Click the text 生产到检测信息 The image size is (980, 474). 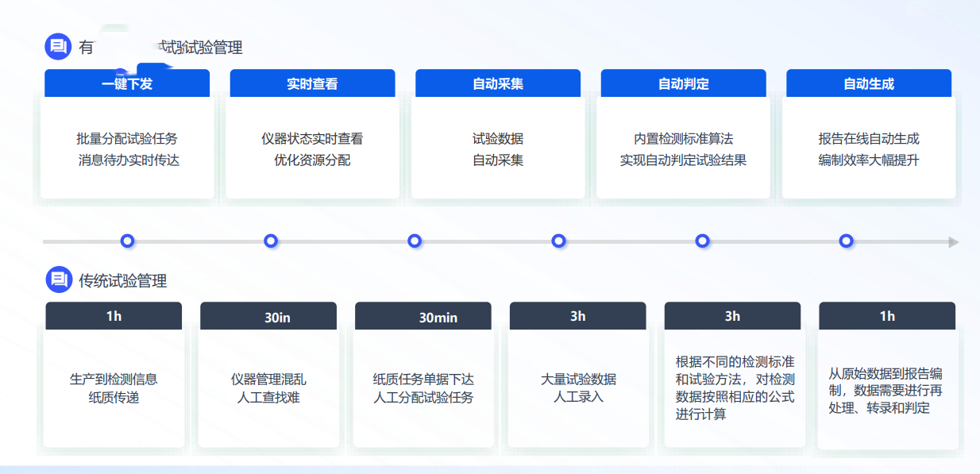114,380
